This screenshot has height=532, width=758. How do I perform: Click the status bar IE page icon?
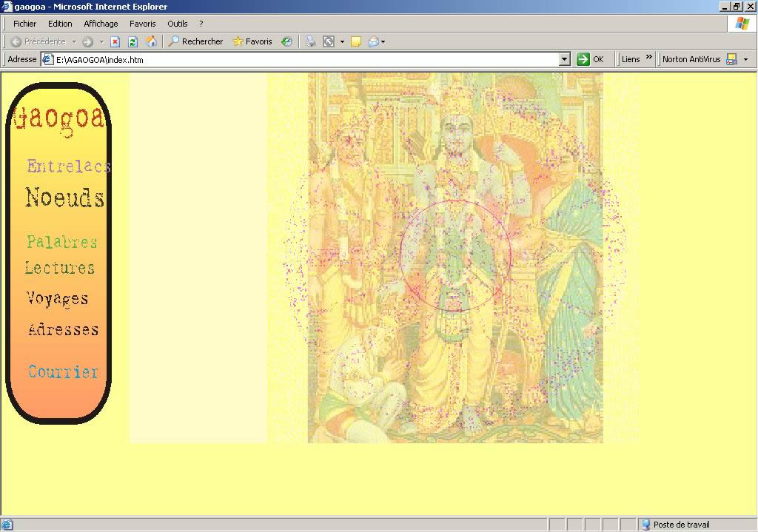7,525
